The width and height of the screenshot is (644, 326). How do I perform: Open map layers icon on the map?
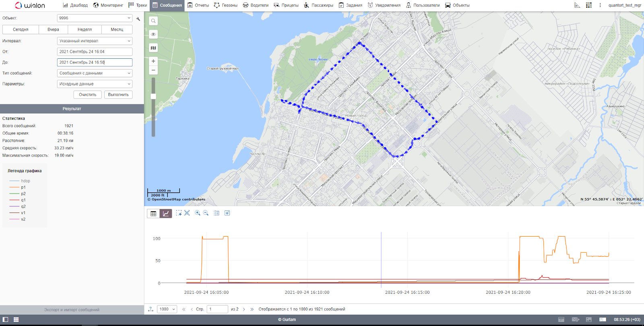[x=153, y=48]
